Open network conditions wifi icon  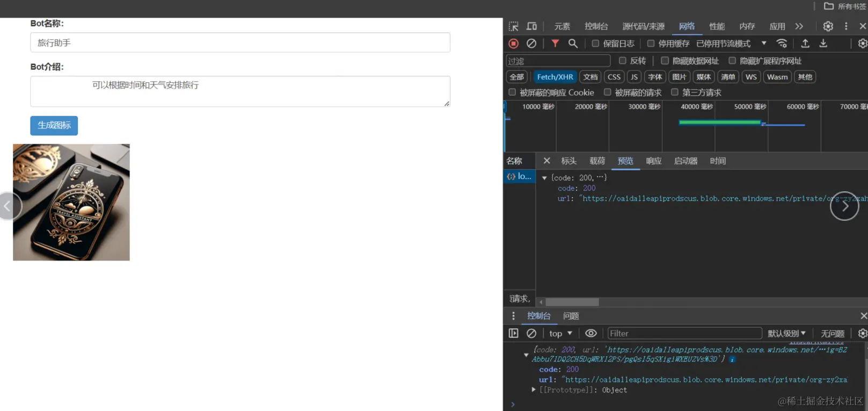(x=782, y=44)
